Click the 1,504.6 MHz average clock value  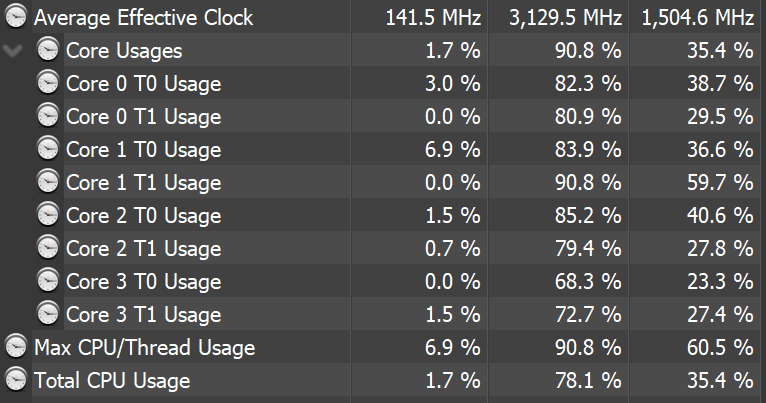[698, 18]
